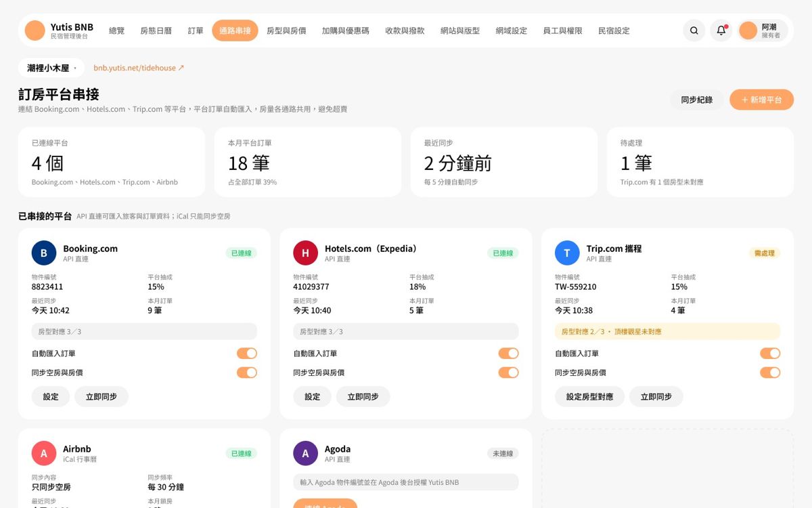The width and height of the screenshot is (812, 508).
Task: Open 收款與撥款 nav tab
Action: click(x=405, y=30)
